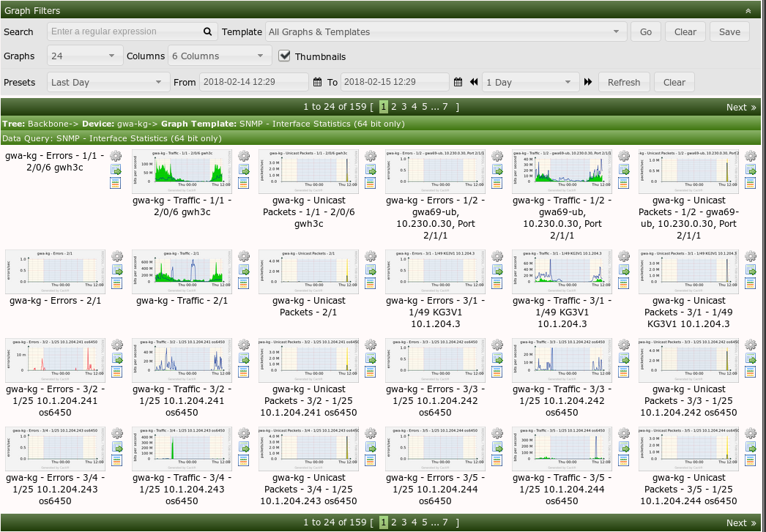Click the Refresh button

tap(624, 82)
